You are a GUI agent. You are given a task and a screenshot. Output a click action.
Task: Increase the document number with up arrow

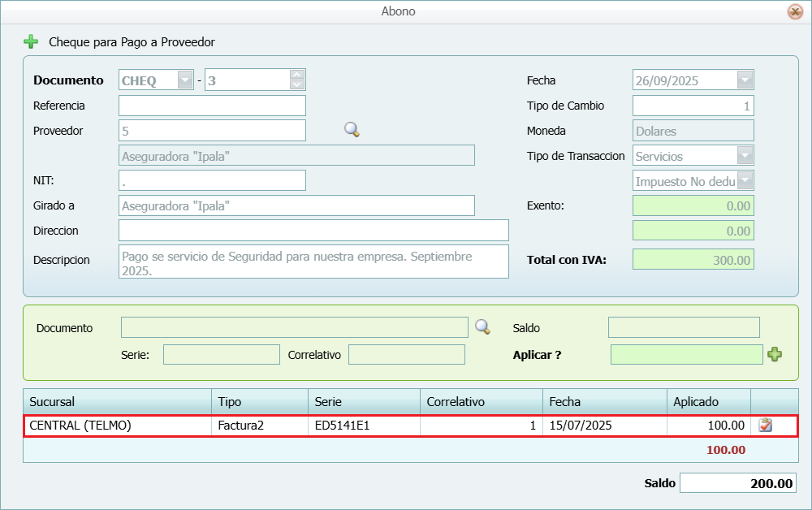pyautogui.click(x=297, y=75)
